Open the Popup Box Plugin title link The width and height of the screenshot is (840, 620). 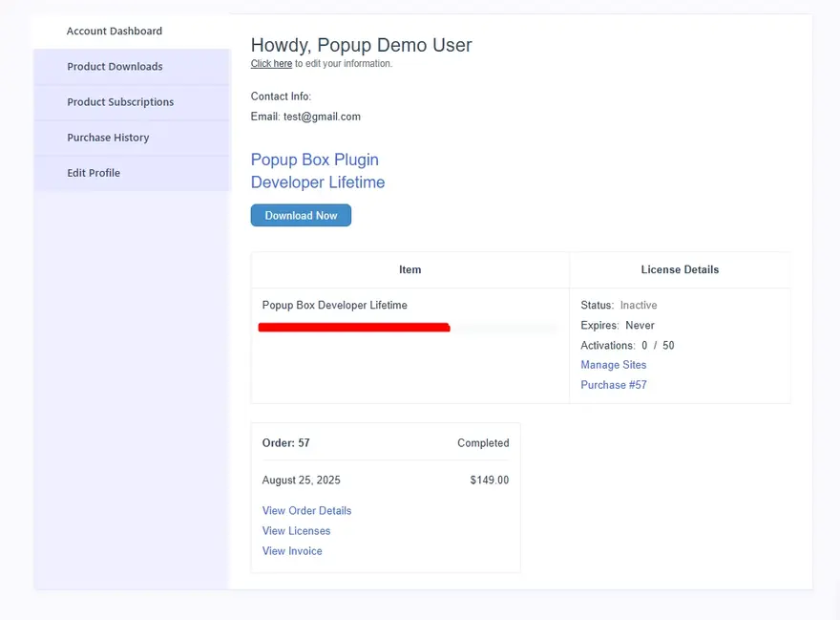(314, 160)
